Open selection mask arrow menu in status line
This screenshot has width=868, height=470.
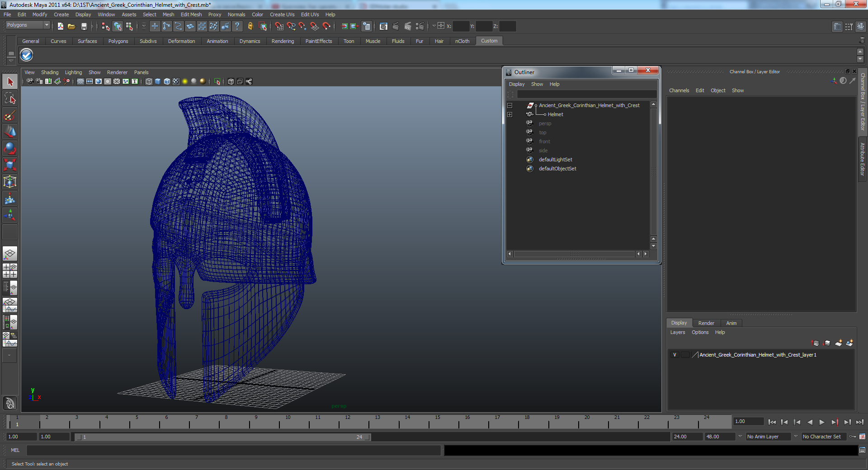[144, 26]
